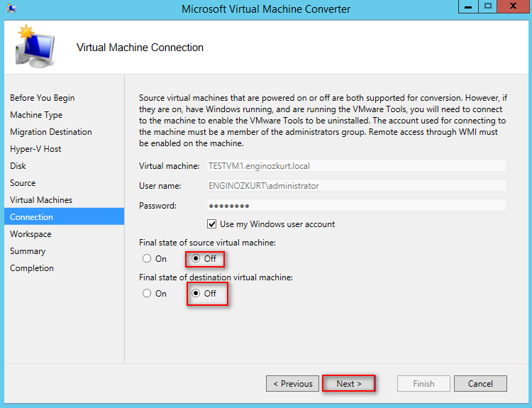Screen dimensions: 532x408
Task: Open the Workspace step
Action: (31, 234)
